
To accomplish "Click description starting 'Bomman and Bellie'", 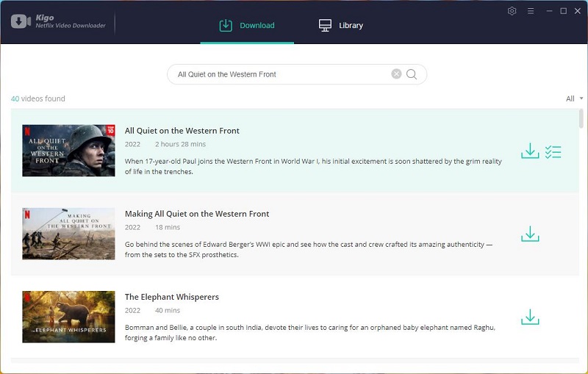I will click(x=310, y=333).
